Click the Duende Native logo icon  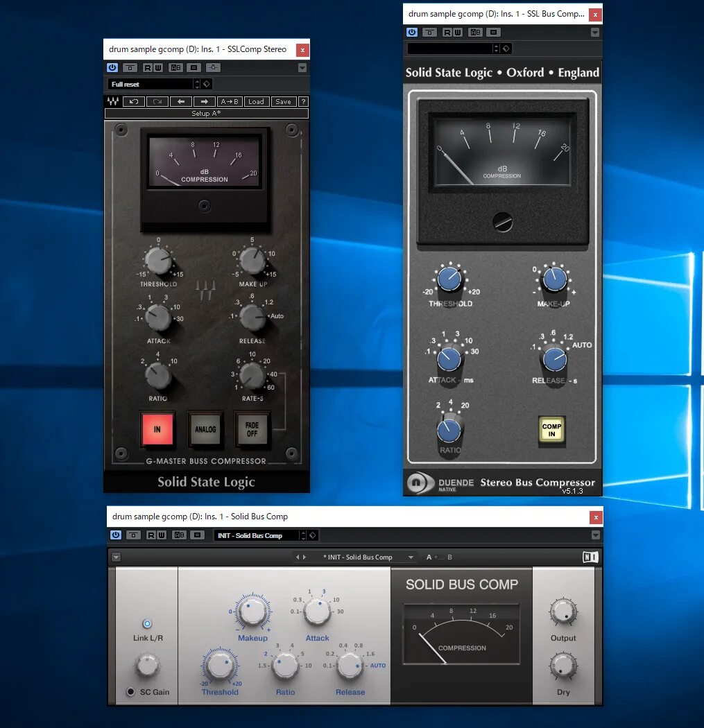[420, 483]
